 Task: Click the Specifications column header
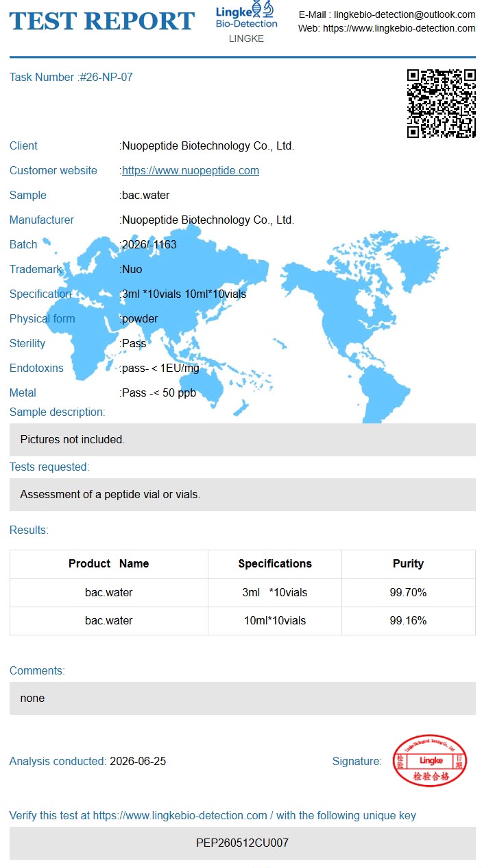(x=275, y=564)
